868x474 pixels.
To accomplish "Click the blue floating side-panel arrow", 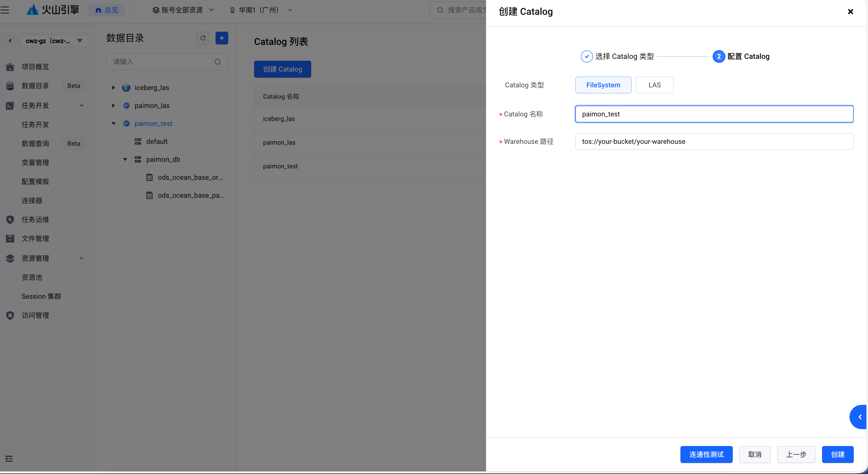I will 860,417.
